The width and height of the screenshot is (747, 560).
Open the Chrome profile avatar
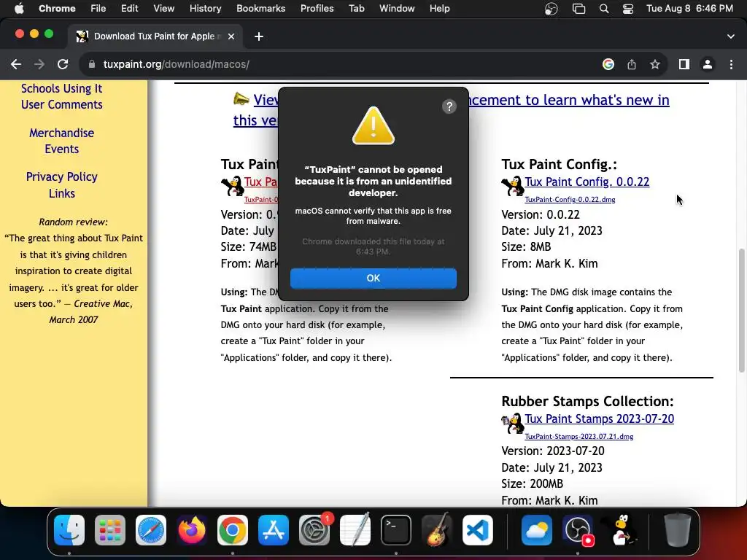coord(708,64)
